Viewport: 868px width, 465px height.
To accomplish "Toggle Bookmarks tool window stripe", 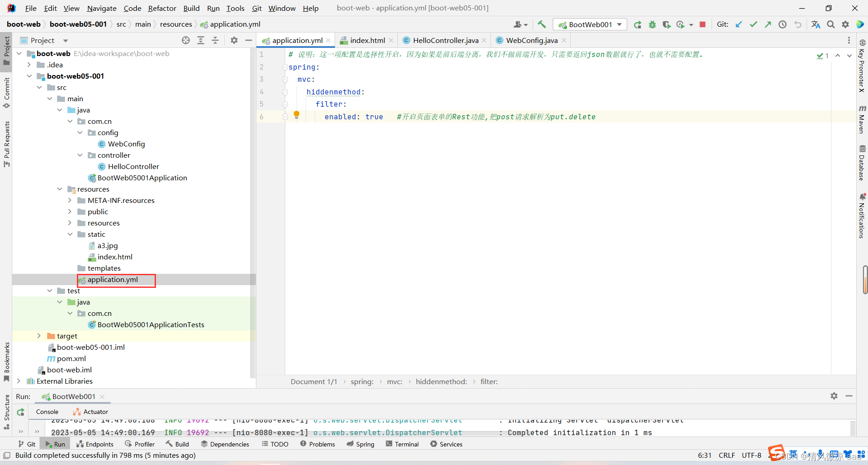I will [6, 362].
